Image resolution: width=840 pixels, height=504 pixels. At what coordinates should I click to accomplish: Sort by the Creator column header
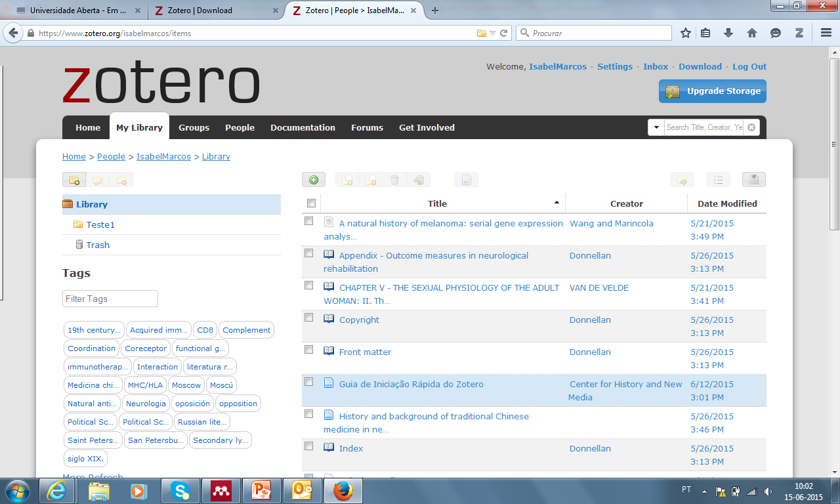click(627, 203)
